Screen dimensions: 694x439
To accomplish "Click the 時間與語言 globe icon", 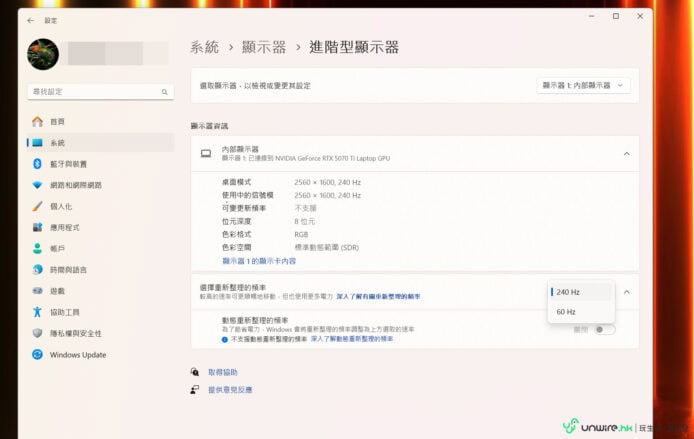I will 38,270.
